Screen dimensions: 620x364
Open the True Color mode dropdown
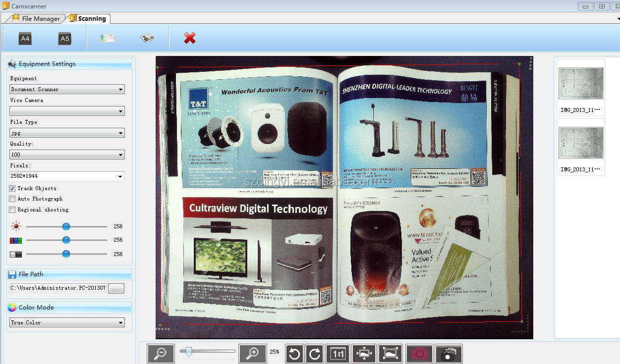pos(67,322)
